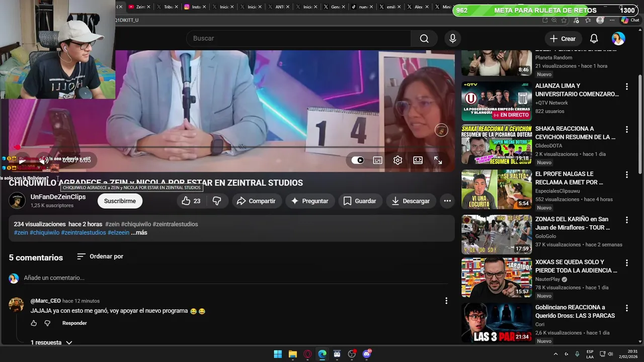Save video with Guardar button

coord(359,201)
